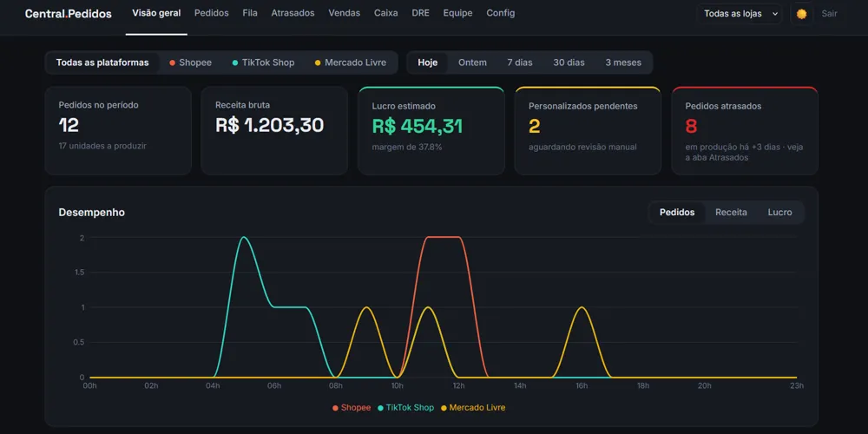Click the 16h label on the chart axis
Screen dimensions: 868x434
tap(582, 386)
